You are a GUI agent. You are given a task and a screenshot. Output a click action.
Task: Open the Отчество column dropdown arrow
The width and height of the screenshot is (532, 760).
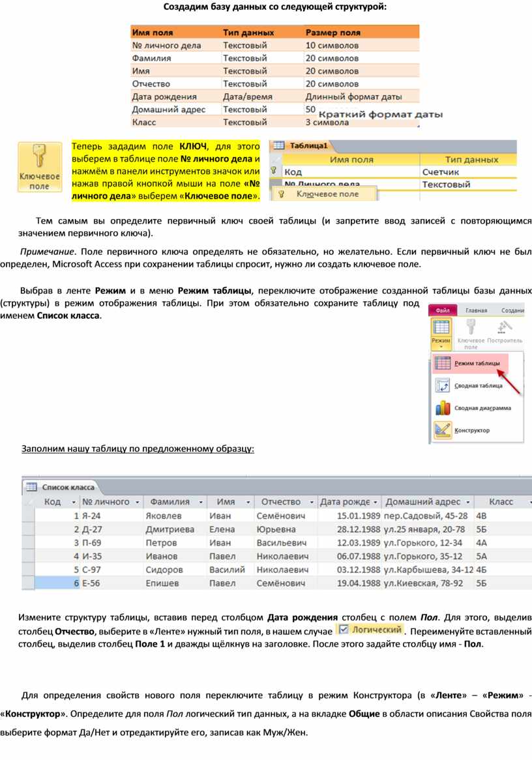pyautogui.click(x=312, y=502)
